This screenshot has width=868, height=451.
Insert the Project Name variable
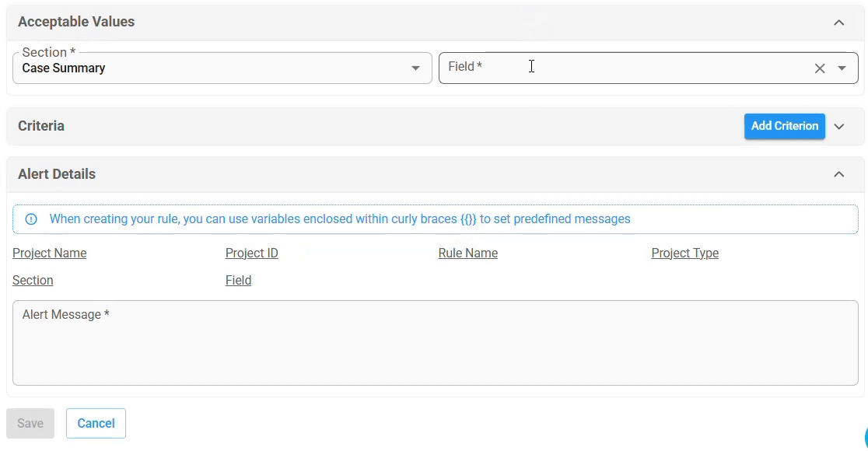coord(49,253)
